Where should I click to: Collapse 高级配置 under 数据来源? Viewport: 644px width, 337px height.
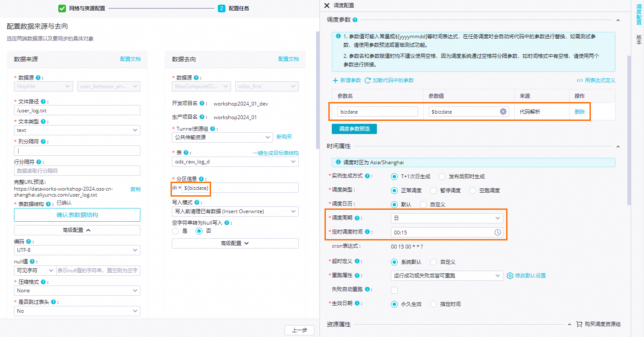point(77,230)
